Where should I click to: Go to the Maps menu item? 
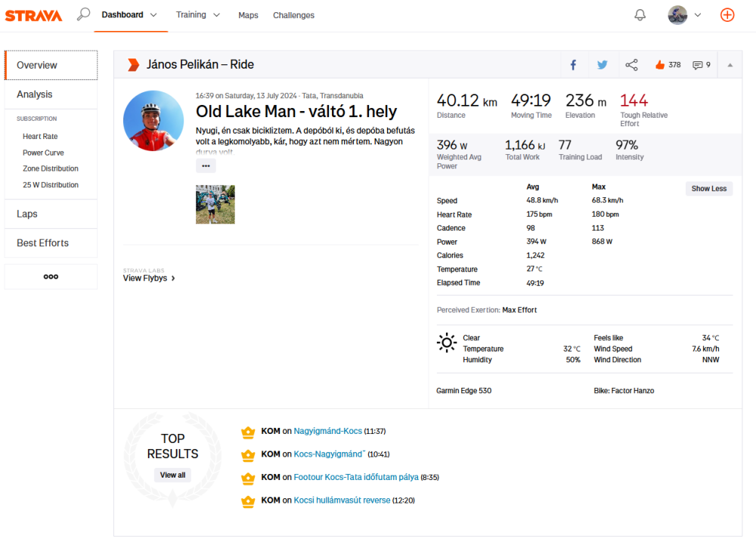pyautogui.click(x=248, y=15)
